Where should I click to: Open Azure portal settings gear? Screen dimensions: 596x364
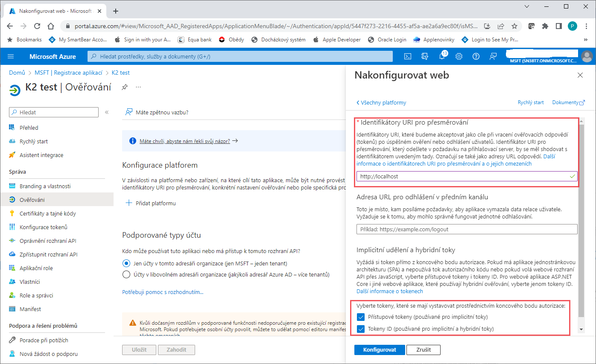click(459, 56)
